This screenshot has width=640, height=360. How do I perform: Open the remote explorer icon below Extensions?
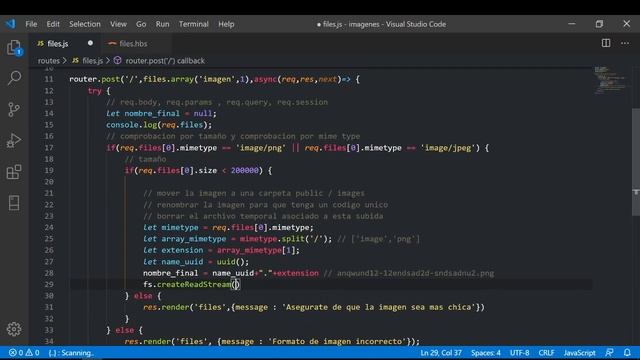14,202
